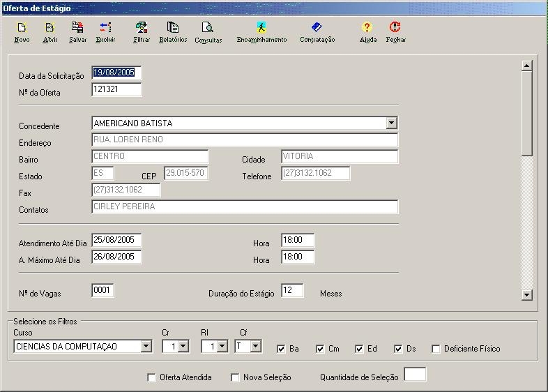This screenshot has width=548, height=392.
Task: Click the scrollbar up arrow
Action: 526,66
